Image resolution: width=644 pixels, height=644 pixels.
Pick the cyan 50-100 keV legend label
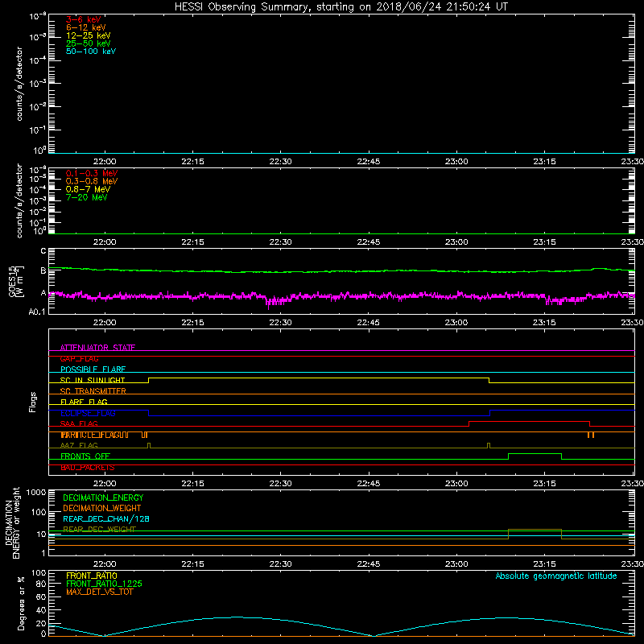click(91, 52)
